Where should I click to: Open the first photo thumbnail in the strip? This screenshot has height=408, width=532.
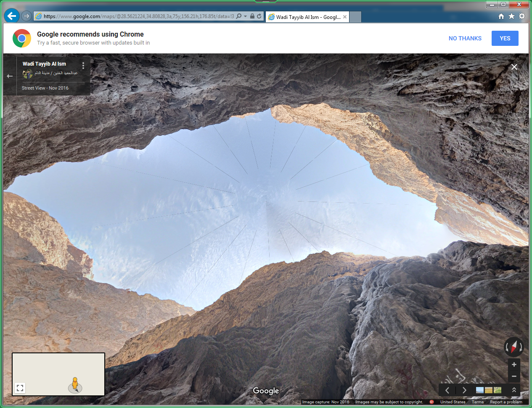point(479,390)
